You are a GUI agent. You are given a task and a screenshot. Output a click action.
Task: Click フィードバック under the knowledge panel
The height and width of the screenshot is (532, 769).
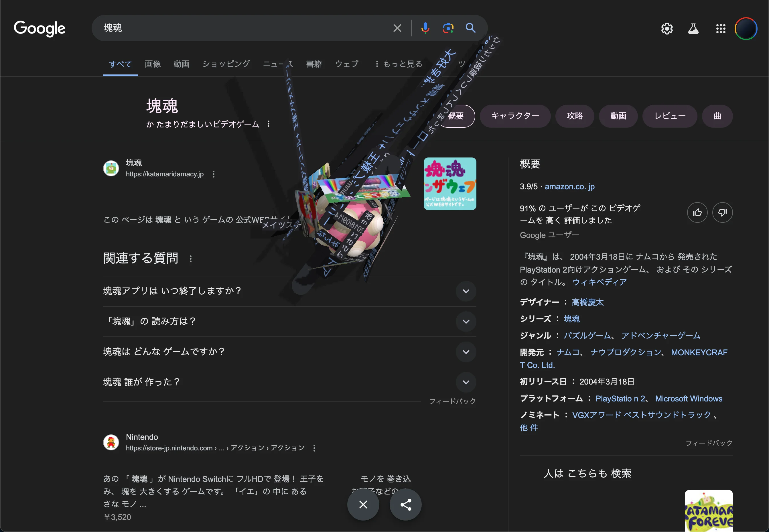709,443
